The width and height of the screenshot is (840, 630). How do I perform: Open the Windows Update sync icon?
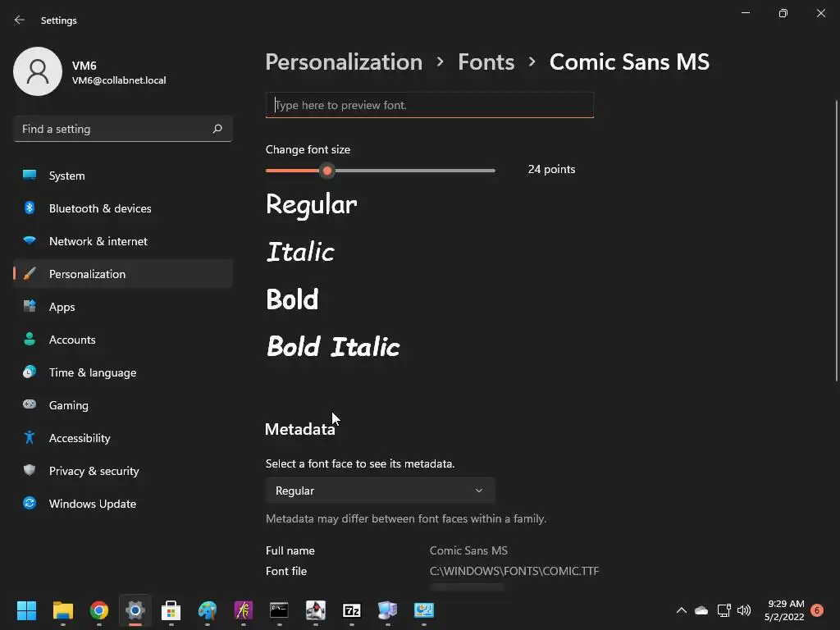(30, 503)
